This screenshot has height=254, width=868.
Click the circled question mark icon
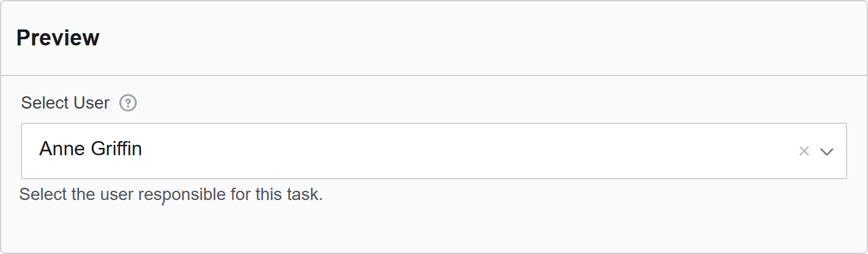(128, 103)
